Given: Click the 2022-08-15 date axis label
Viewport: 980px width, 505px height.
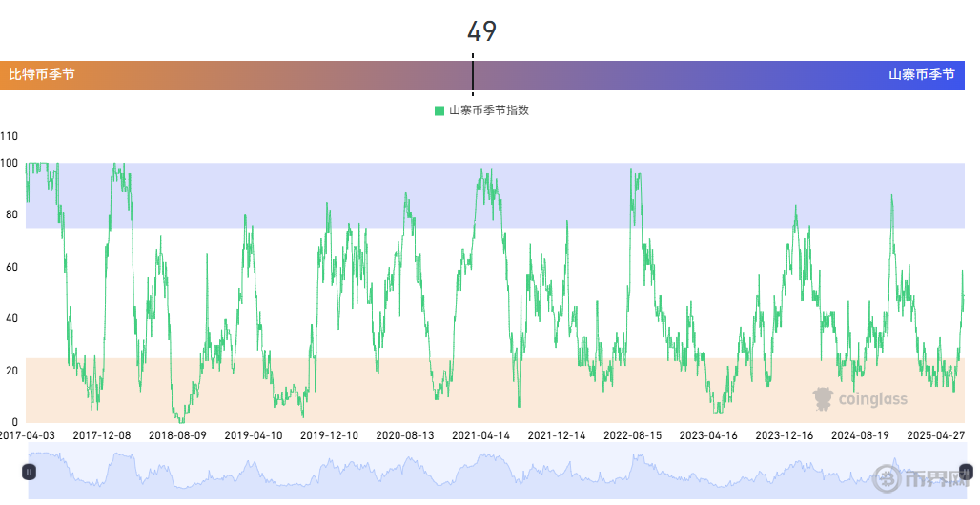Looking at the screenshot, I should (632, 435).
